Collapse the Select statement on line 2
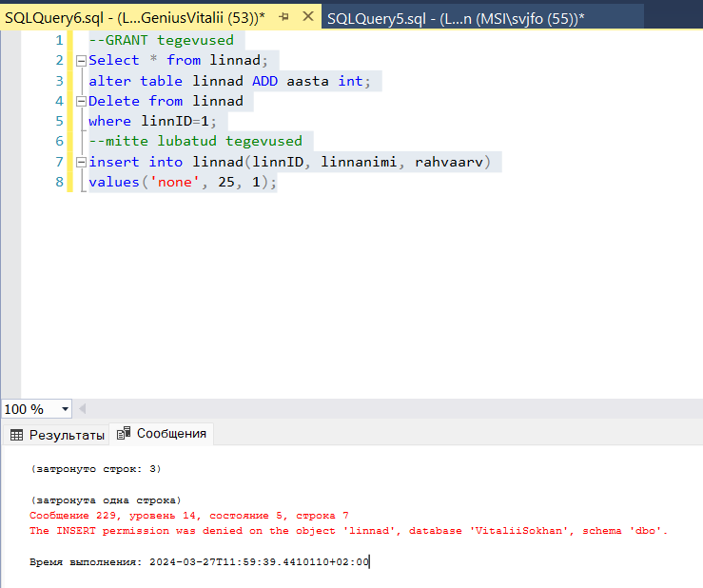The width and height of the screenshot is (703, 588). coord(81,61)
